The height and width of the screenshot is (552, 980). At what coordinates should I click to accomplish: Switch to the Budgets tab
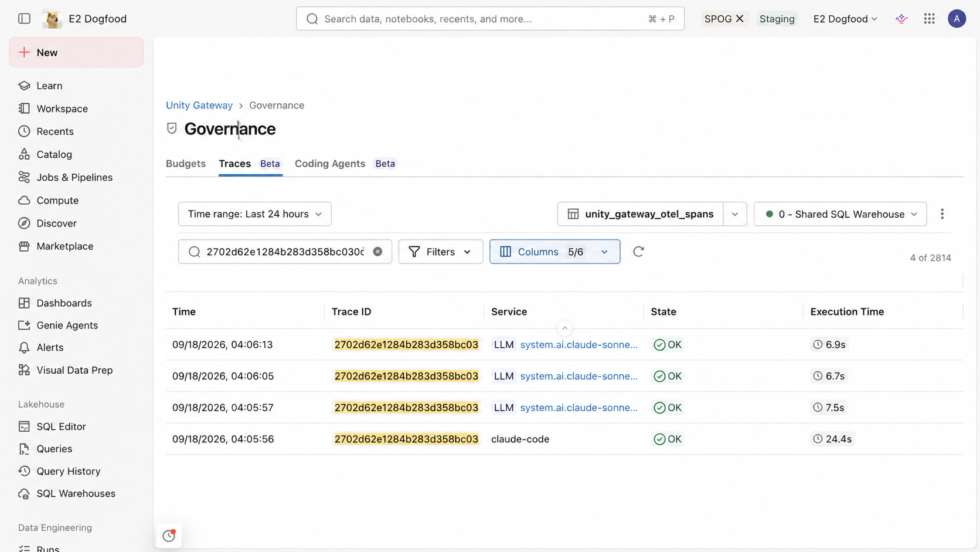(x=186, y=164)
